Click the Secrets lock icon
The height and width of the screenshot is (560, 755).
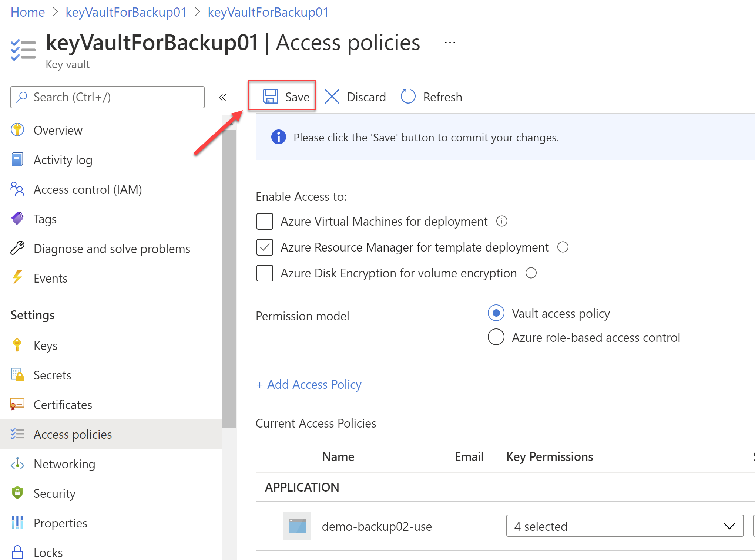[x=17, y=375]
